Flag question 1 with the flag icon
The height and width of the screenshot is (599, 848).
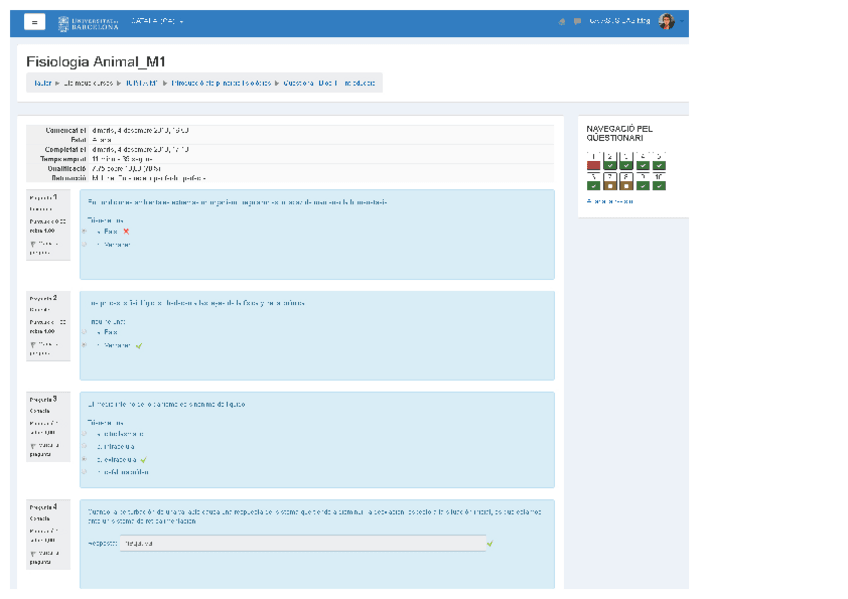34,243
